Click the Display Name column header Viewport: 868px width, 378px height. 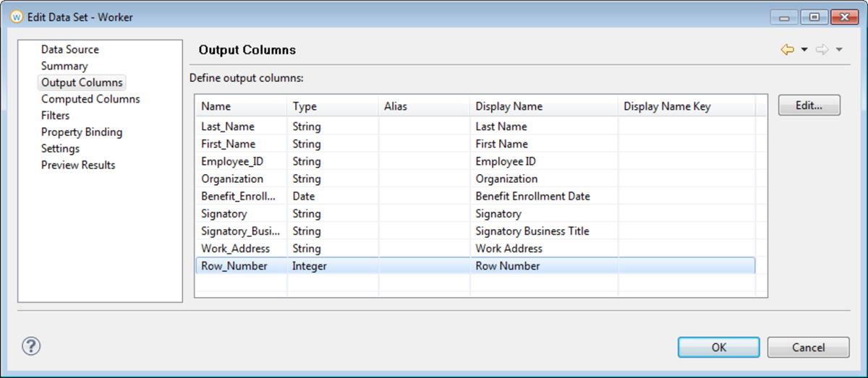[544, 106]
